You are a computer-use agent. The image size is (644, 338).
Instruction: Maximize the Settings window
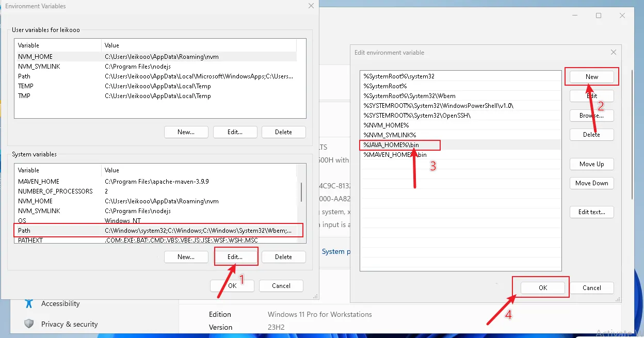[599, 15]
